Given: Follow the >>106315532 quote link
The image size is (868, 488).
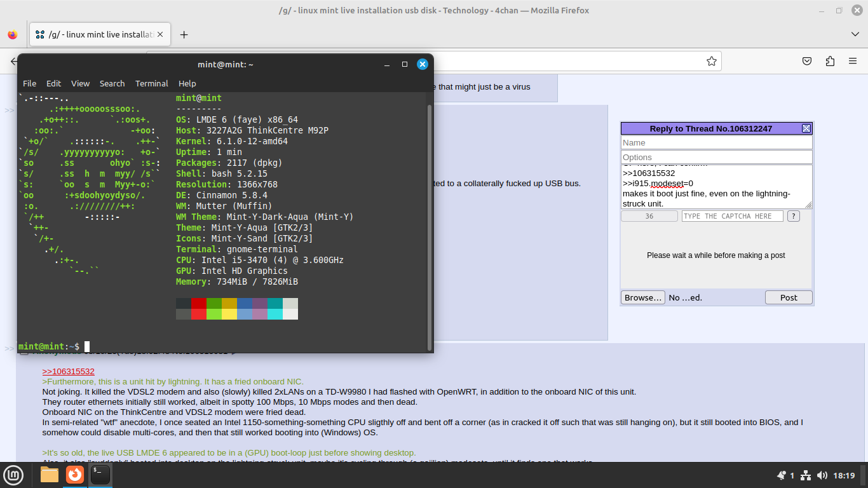Looking at the screenshot, I should click(x=68, y=372).
